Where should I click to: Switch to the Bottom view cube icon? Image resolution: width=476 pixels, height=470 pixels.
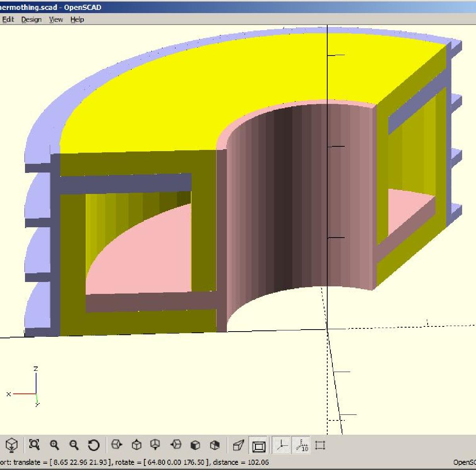[x=155, y=445]
